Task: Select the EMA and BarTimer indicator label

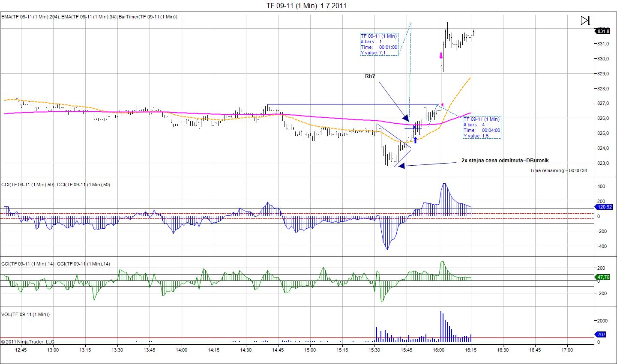Action: (89, 17)
